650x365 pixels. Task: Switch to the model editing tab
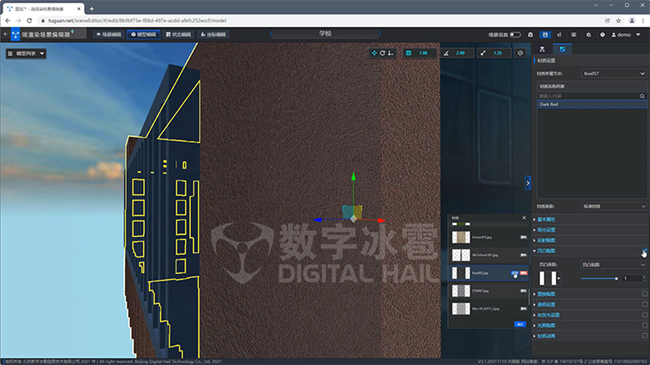pos(144,34)
